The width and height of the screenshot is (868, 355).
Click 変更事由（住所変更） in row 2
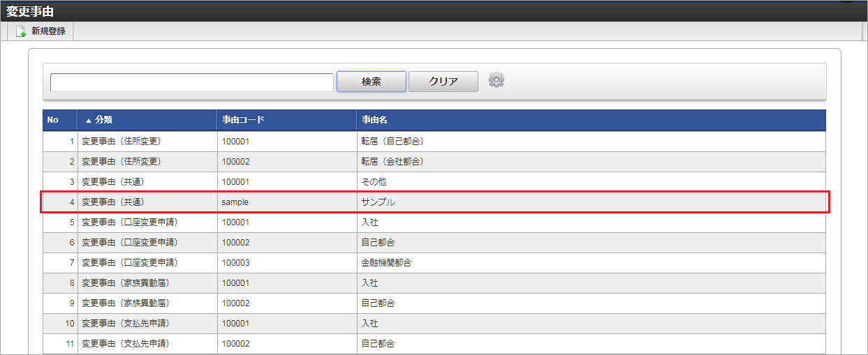(122, 161)
